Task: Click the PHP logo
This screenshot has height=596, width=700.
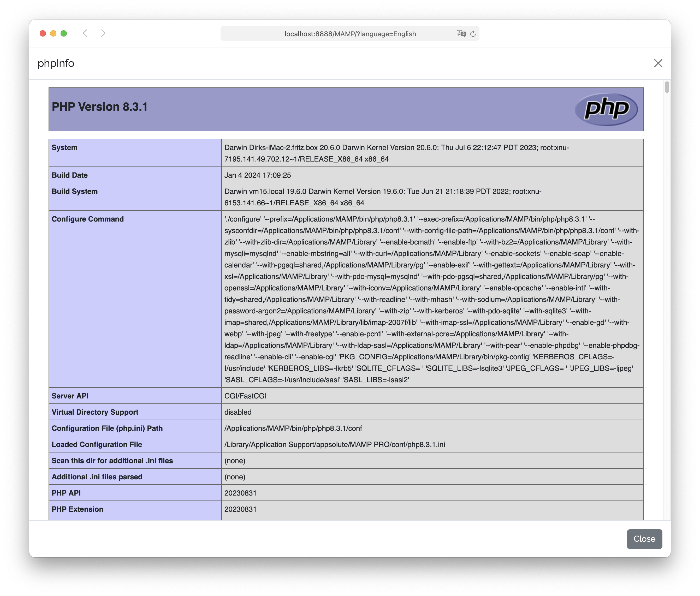Action: pos(606,109)
